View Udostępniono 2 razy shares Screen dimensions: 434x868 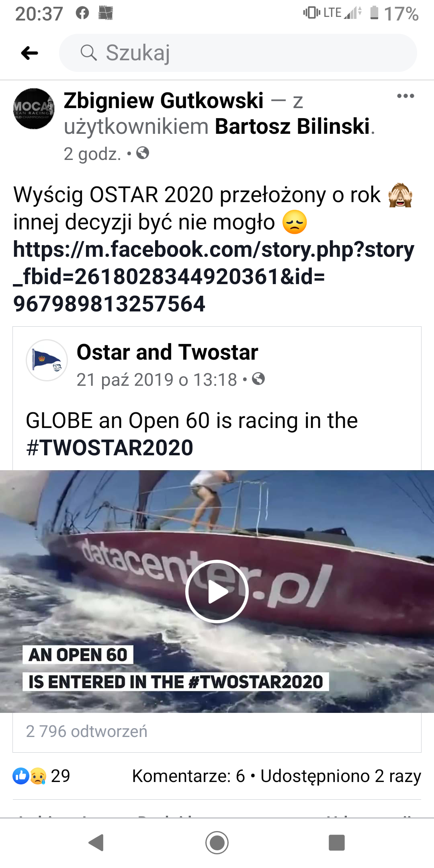[341, 776]
